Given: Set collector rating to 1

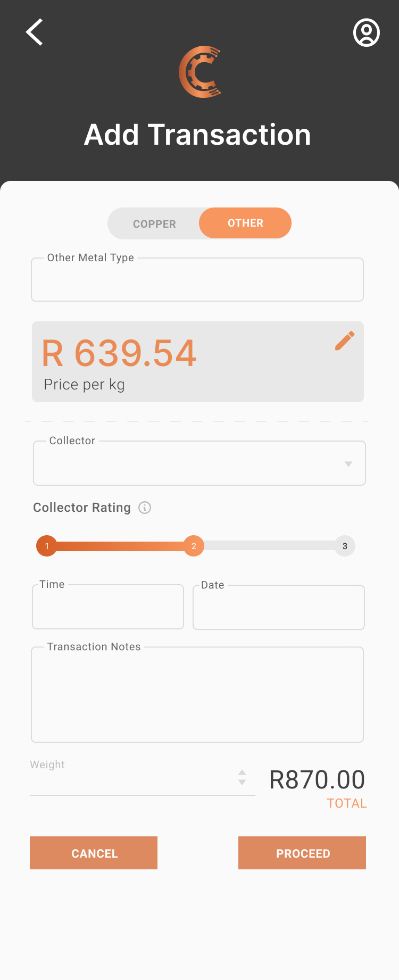Looking at the screenshot, I should click(x=47, y=546).
